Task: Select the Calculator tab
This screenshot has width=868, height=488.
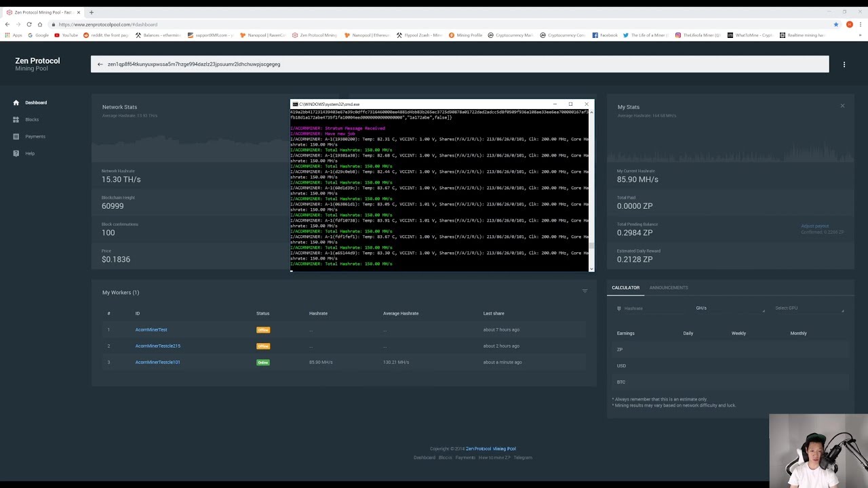Action: (x=625, y=287)
